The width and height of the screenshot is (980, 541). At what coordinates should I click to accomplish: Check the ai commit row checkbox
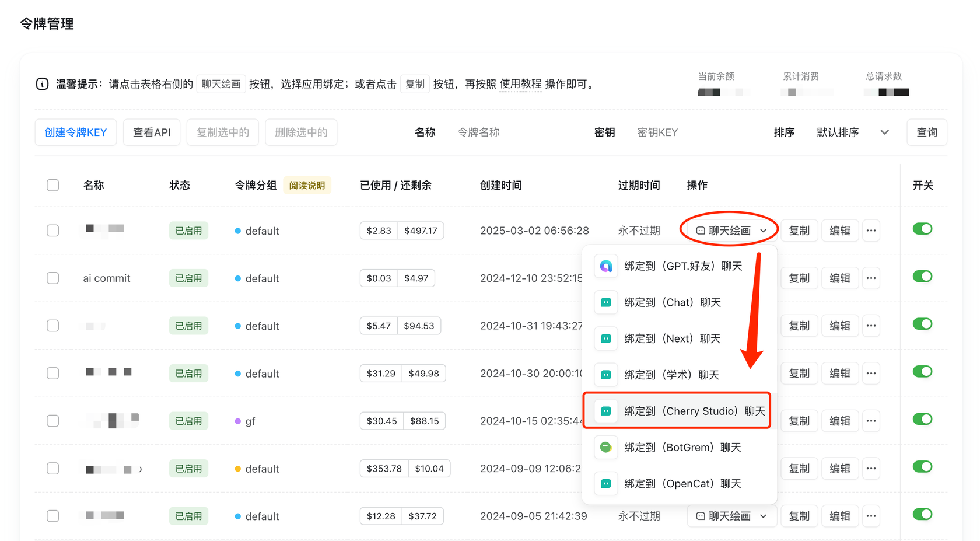tap(53, 278)
